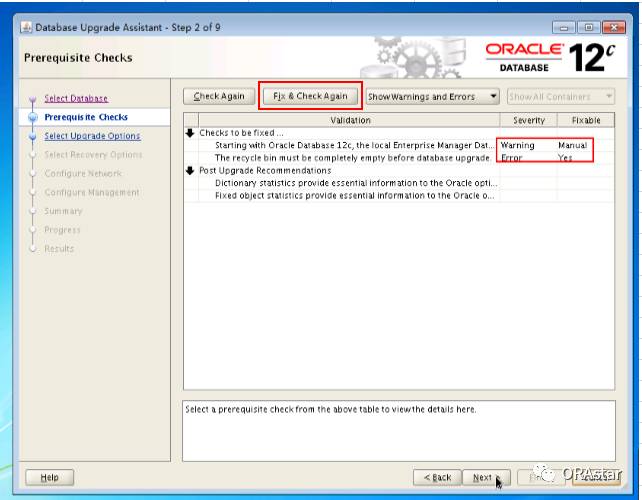Click the Check Again button

pos(219,96)
